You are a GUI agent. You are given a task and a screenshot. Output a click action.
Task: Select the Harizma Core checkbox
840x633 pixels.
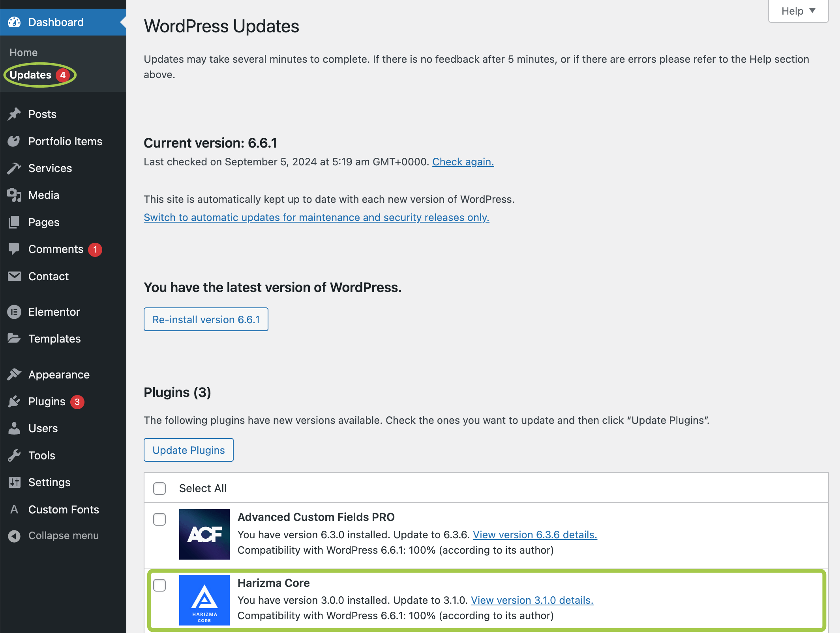[x=159, y=585]
